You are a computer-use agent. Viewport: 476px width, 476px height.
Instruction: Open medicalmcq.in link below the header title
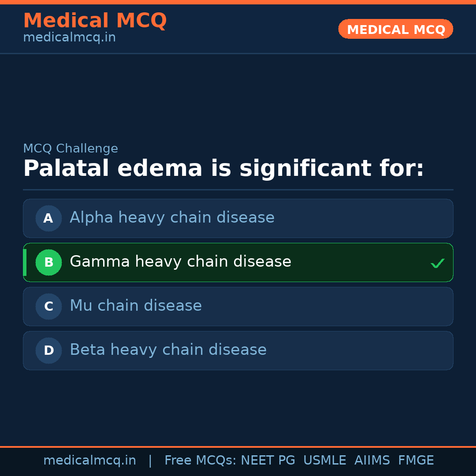[69, 38]
